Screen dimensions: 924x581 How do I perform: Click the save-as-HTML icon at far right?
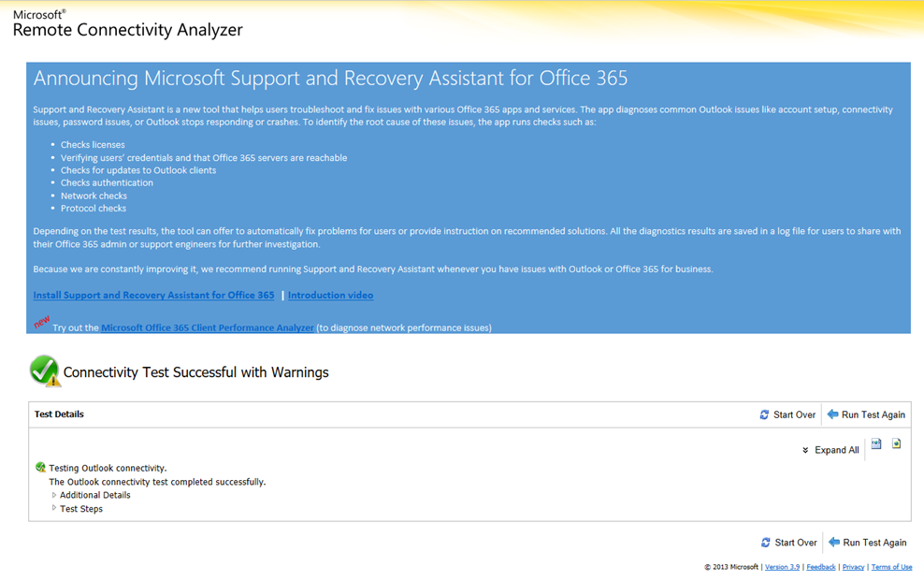pyautogui.click(x=896, y=444)
